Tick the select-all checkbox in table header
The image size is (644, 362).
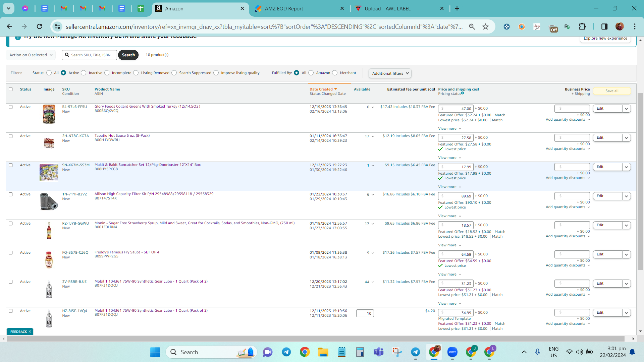(x=11, y=89)
